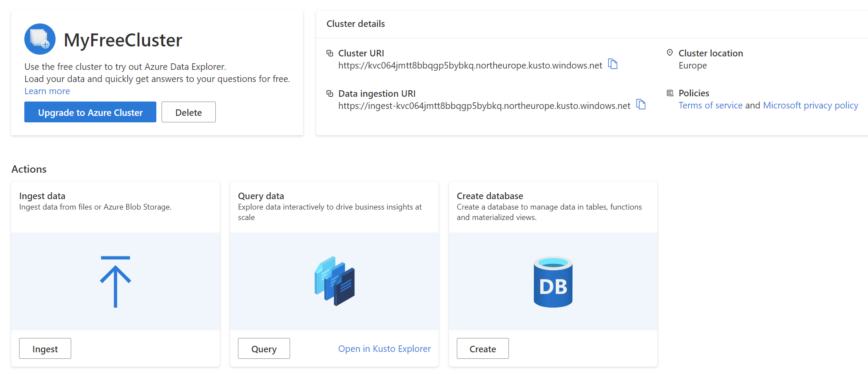The image size is (868, 374).
Task: Click the Cluster location pin icon
Action: [x=670, y=53]
